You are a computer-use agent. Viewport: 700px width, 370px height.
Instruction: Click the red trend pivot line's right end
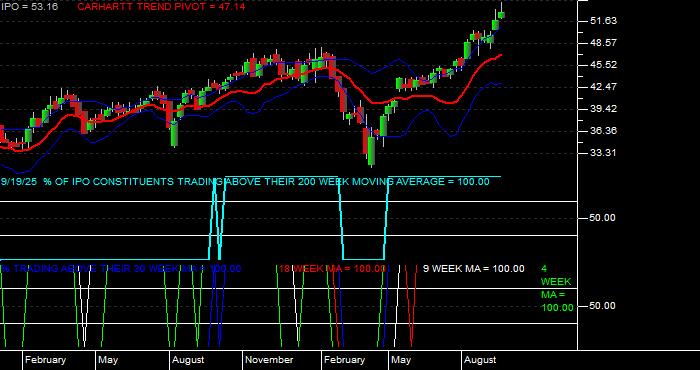coord(500,55)
